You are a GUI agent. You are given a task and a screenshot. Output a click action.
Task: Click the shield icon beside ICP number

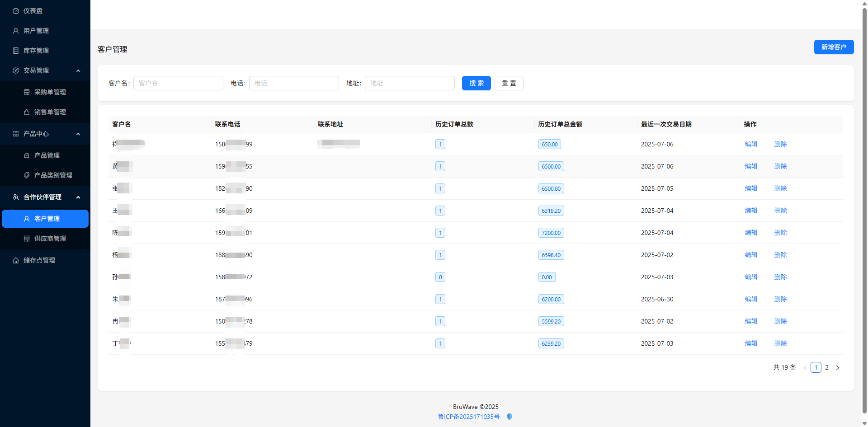click(x=509, y=417)
